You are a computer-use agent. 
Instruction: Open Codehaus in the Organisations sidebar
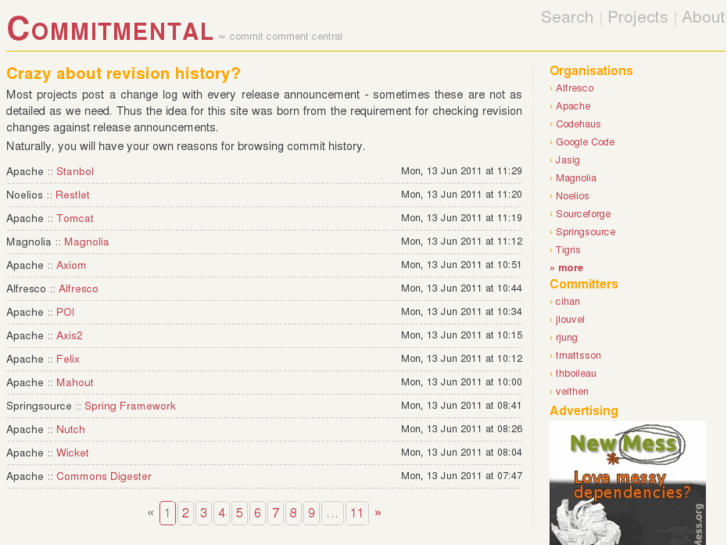[x=578, y=124]
